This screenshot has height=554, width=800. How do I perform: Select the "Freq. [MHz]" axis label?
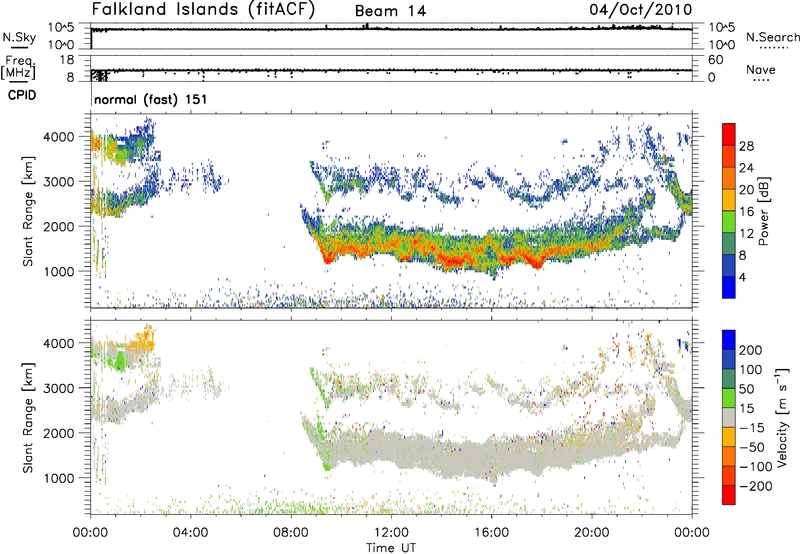pyautogui.click(x=18, y=67)
